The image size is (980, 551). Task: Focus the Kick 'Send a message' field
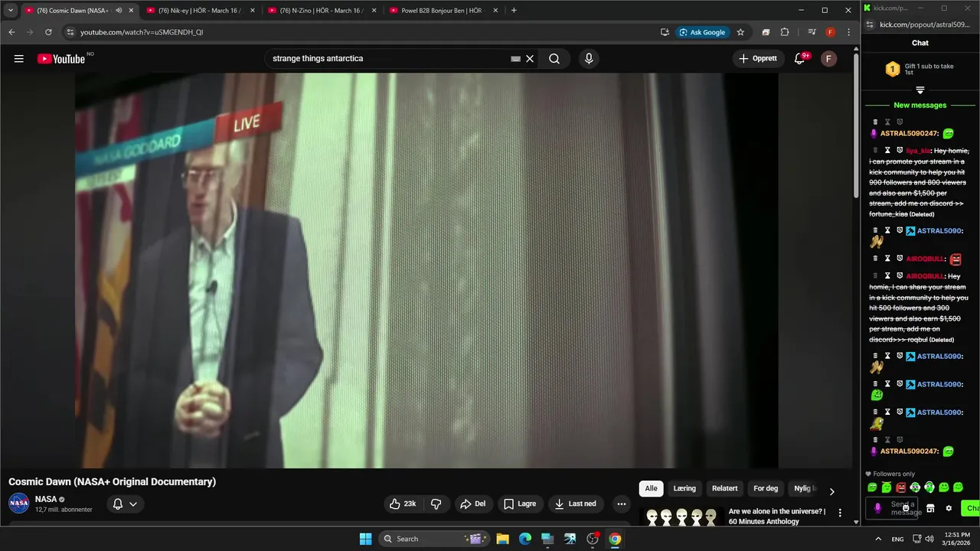tap(890, 508)
